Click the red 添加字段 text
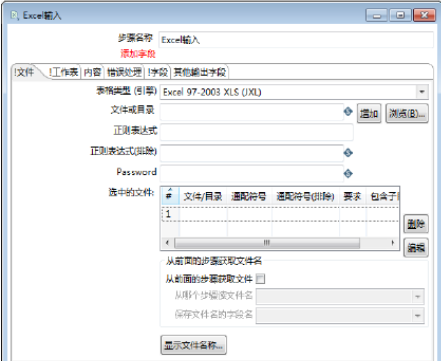Viewport: 441px width, 361px height. [x=138, y=53]
